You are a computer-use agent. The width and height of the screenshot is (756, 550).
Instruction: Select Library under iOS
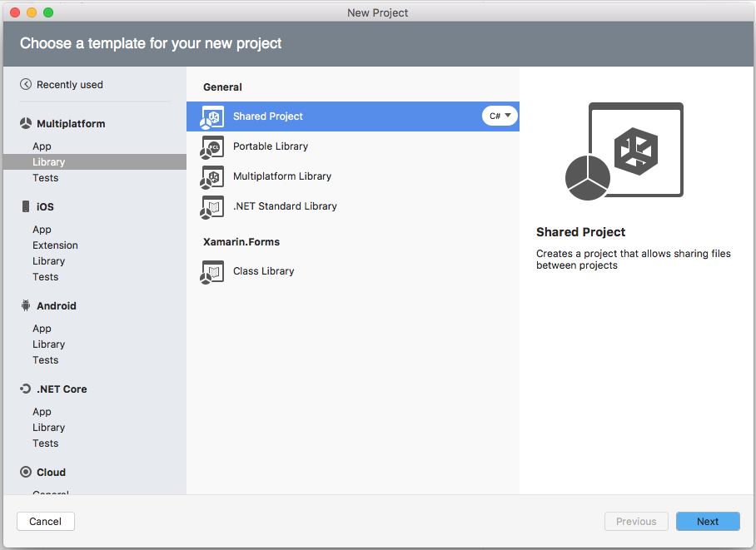48,260
